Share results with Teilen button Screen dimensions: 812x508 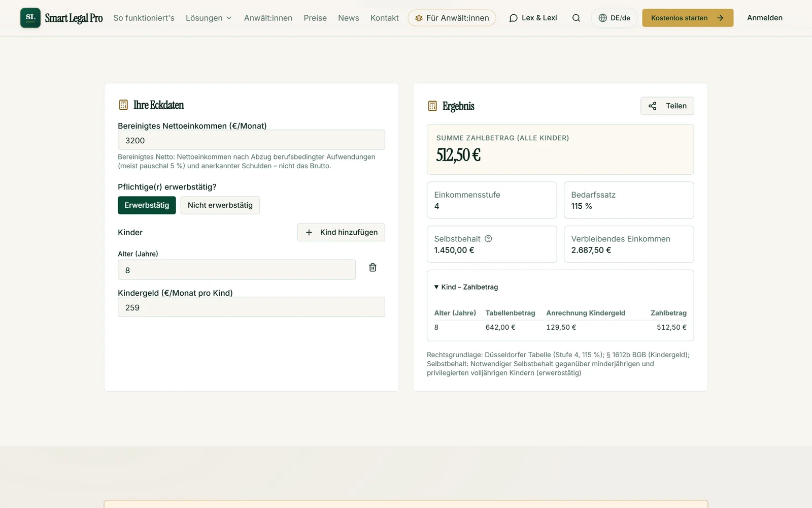(667, 106)
